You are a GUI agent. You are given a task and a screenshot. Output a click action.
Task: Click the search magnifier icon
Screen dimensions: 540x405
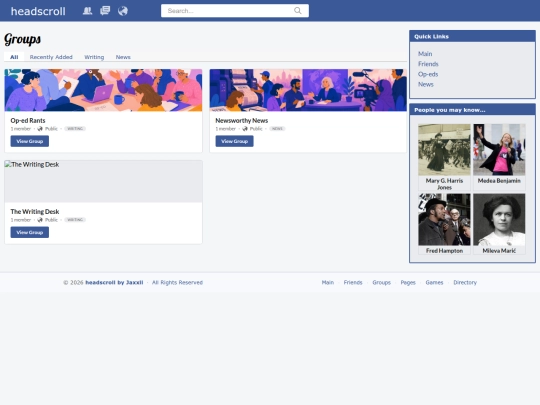[x=298, y=11]
